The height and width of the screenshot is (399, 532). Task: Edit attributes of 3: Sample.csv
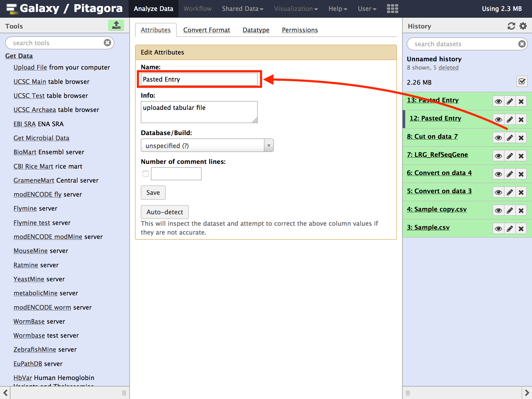(510, 229)
